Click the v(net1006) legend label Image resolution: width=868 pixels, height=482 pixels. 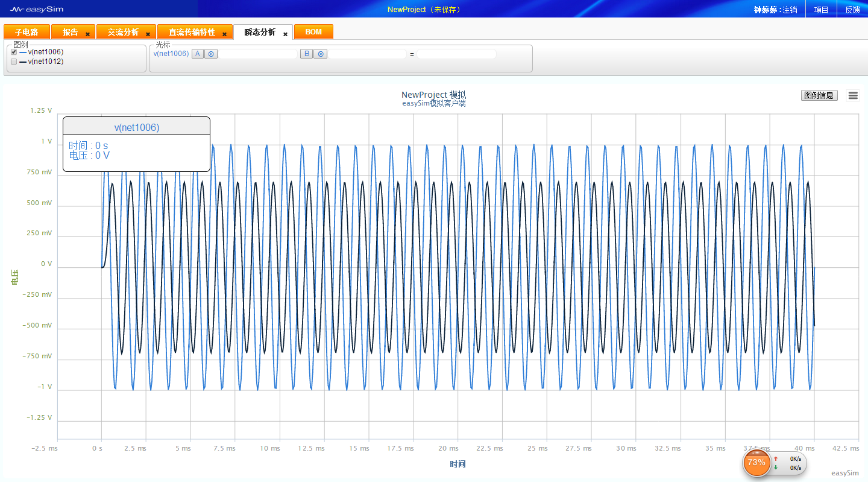[x=46, y=52]
